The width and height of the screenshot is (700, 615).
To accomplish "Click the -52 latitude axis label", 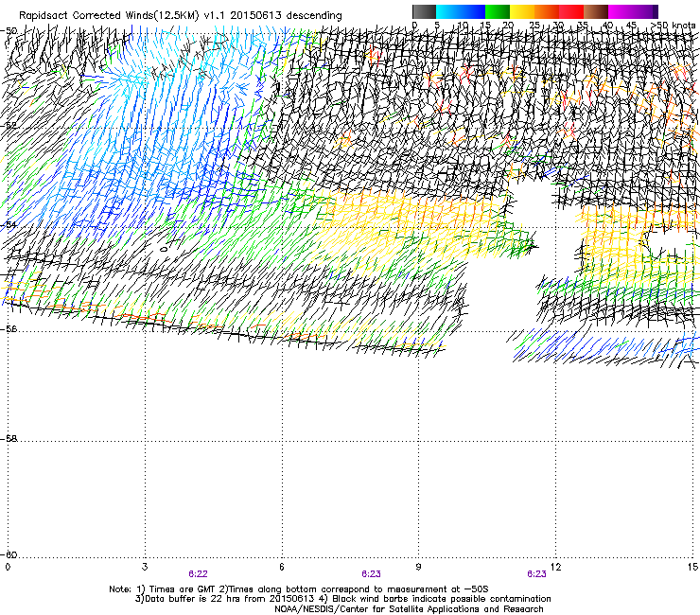I will (9, 125).
